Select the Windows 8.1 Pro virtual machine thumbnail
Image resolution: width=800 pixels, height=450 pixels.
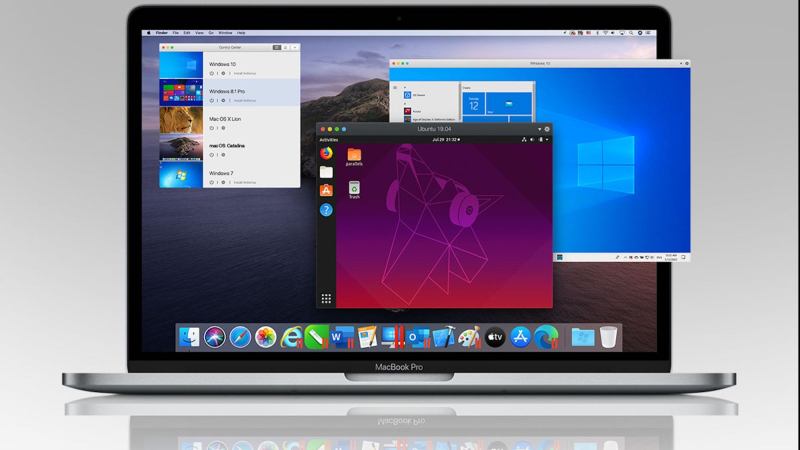click(181, 93)
